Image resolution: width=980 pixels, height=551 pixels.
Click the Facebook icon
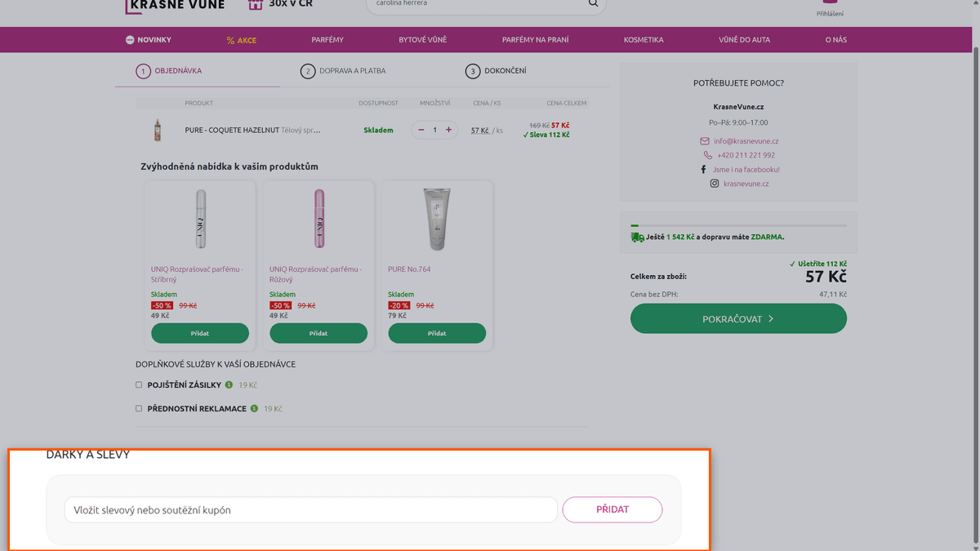(703, 170)
